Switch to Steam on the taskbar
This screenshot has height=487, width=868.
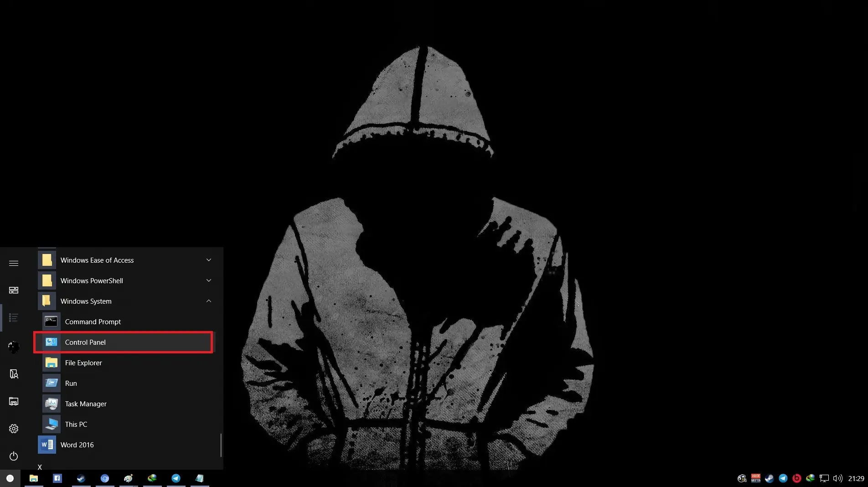[x=81, y=478]
